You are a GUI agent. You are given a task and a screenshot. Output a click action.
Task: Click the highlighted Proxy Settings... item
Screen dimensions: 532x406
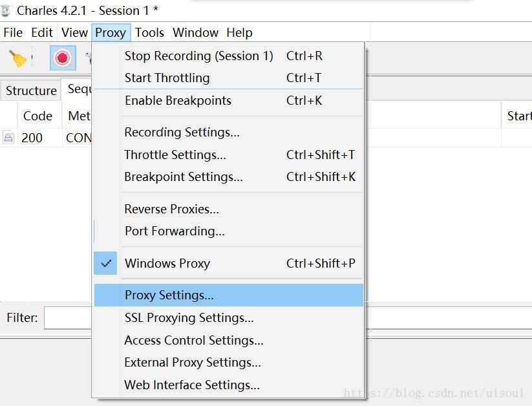[228, 295]
